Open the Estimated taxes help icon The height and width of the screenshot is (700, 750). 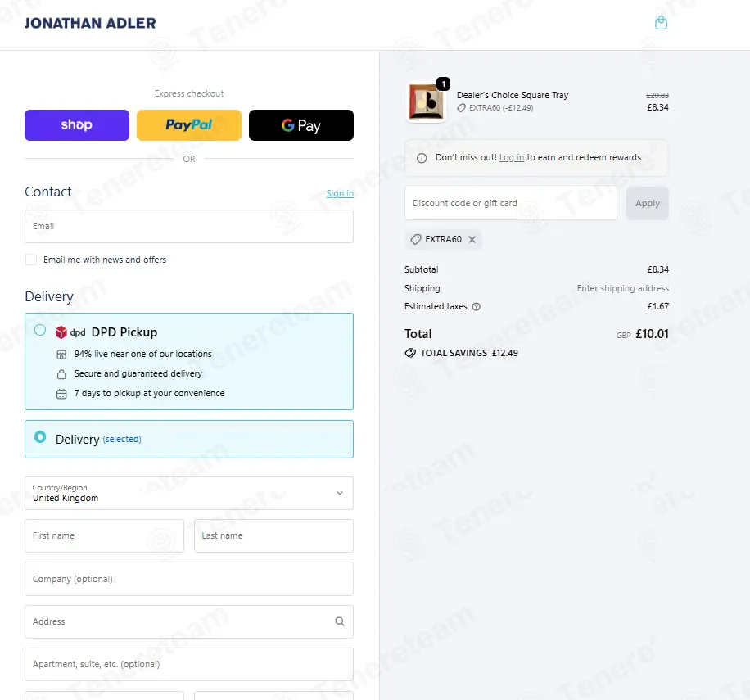476,307
